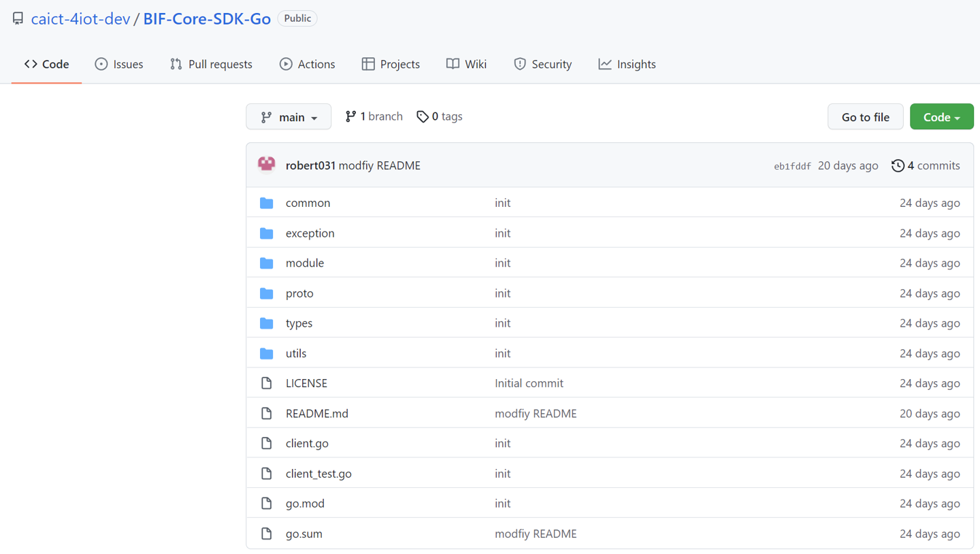
Task: Click the init commit on go.mod row
Action: (502, 504)
